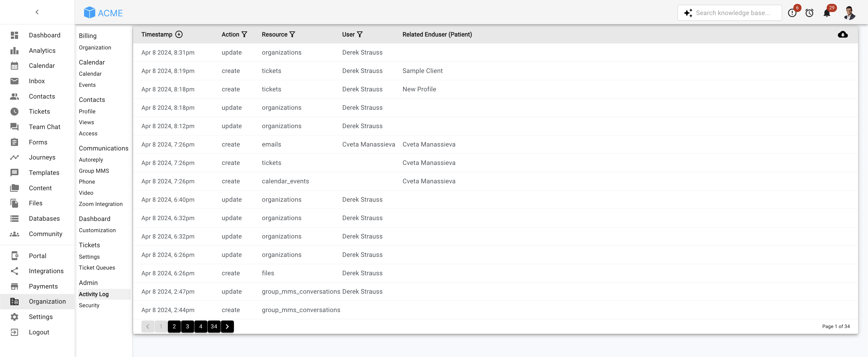
Task: Open the Forms clipboard icon
Action: [x=14, y=142]
